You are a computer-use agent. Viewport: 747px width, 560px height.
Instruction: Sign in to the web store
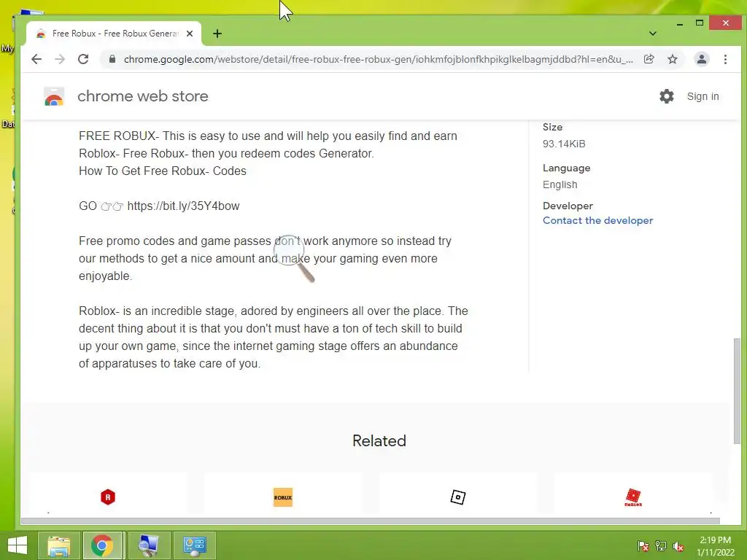[x=703, y=96]
